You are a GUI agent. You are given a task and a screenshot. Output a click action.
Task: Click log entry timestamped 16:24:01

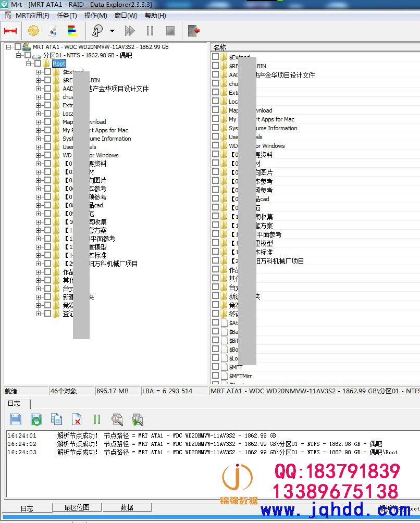pyautogui.click(x=141, y=435)
